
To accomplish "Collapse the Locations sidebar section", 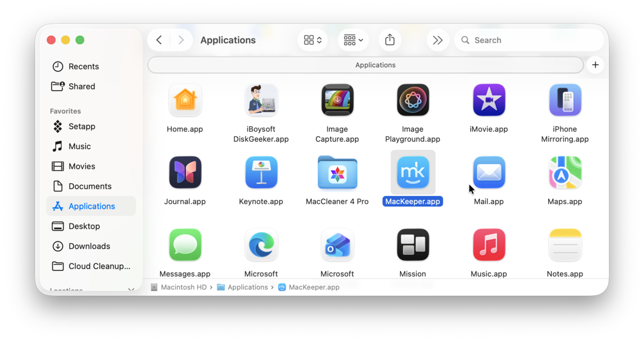I will pos(131,290).
